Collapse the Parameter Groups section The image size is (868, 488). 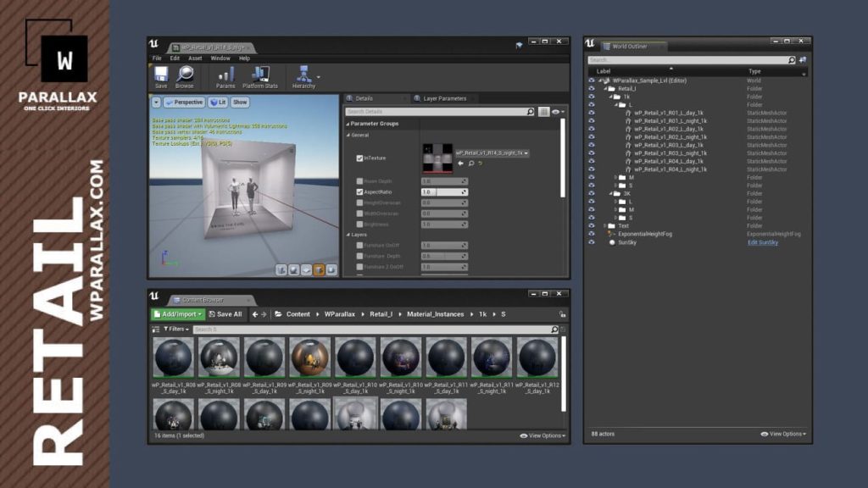point(348,124)
